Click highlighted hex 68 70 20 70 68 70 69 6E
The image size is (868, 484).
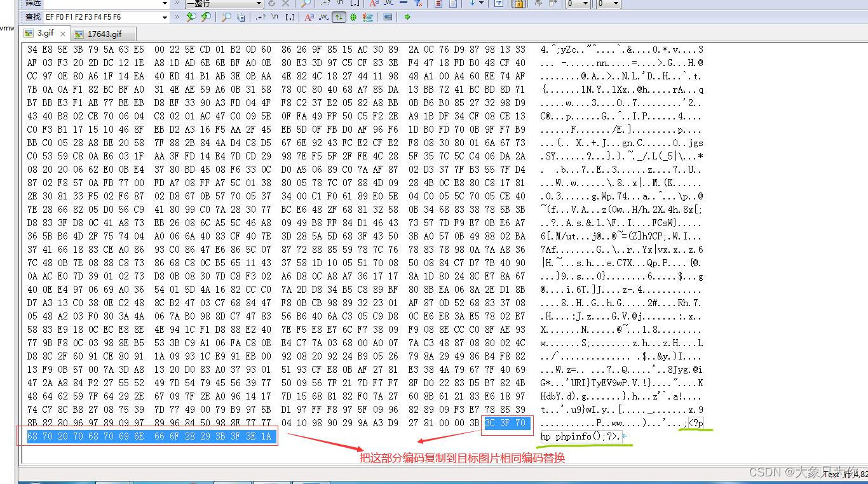point(85,436)
